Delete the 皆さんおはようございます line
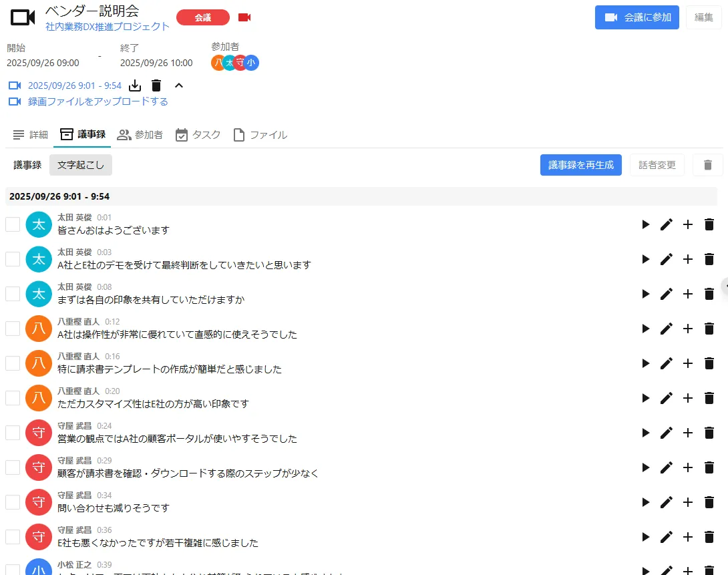 coord(709,224)
